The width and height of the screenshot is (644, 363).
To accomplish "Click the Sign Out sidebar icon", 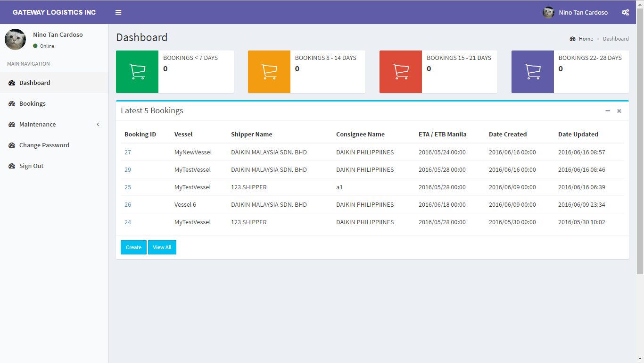I will coord(12,166).
